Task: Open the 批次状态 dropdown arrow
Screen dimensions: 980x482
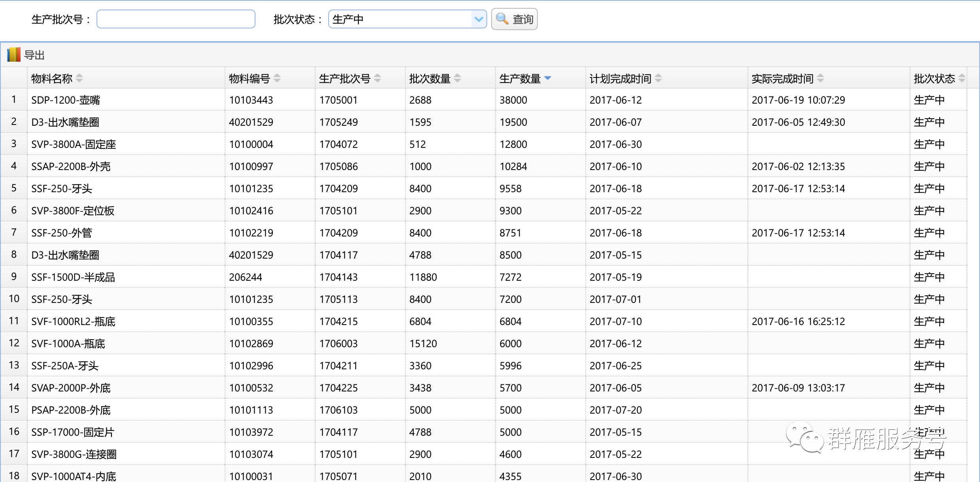Action: tap(479, 19)
